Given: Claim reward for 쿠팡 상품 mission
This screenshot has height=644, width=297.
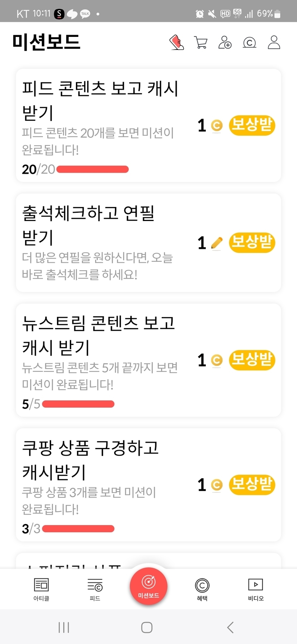Looking at the screenshot, I should pyautogui.click(x=252, y=485).
